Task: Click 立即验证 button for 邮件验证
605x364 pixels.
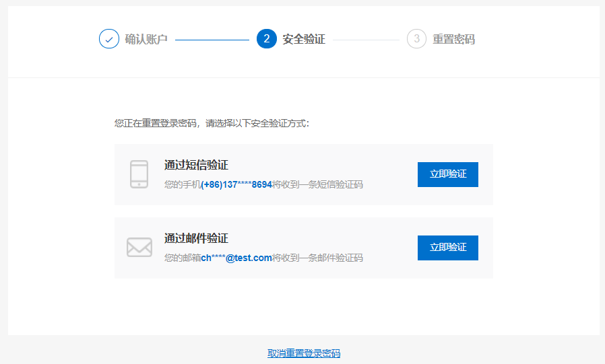Action: (x=448, y=248)
